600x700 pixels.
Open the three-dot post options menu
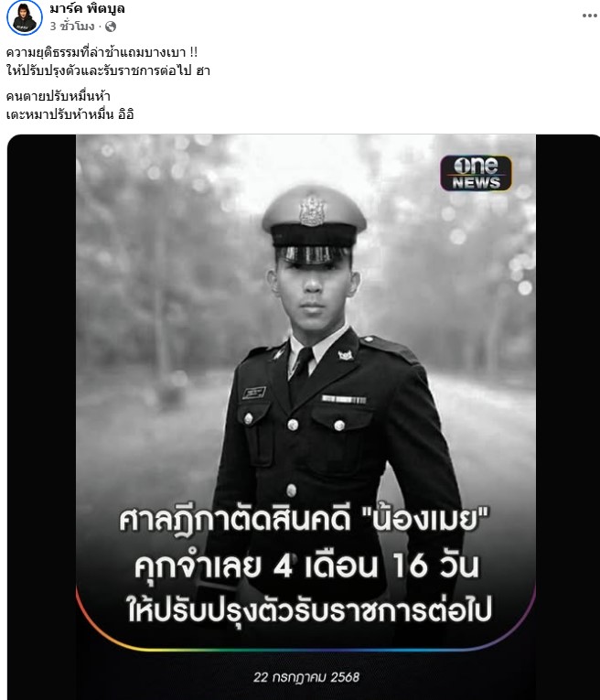tap(589, 16)
